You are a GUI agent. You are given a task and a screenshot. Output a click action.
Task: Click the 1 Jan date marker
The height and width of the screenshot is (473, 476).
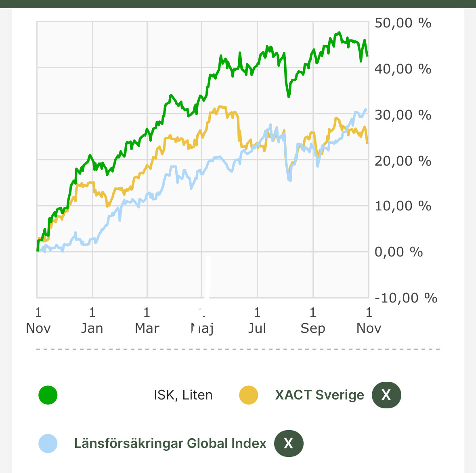click(92, 320)
